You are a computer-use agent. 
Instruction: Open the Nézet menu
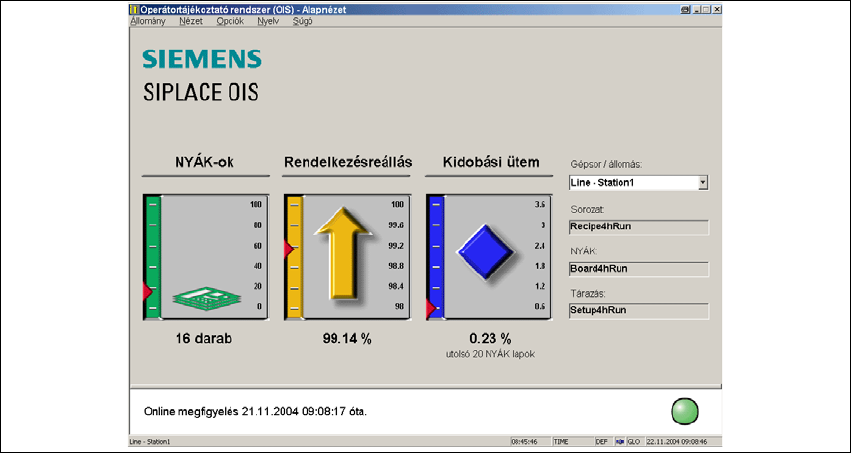[x=190, y=22]
